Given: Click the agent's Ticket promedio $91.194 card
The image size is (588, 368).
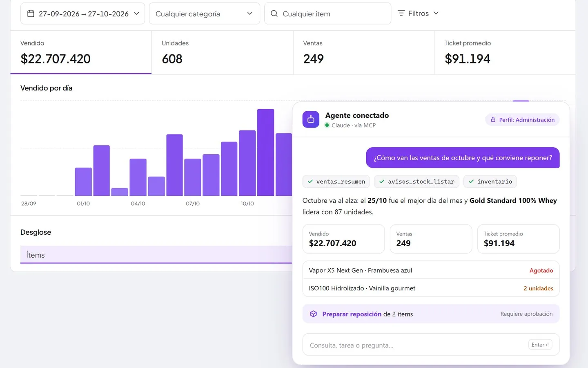Looking at the screenshot, I should click(x=518, y=239).
